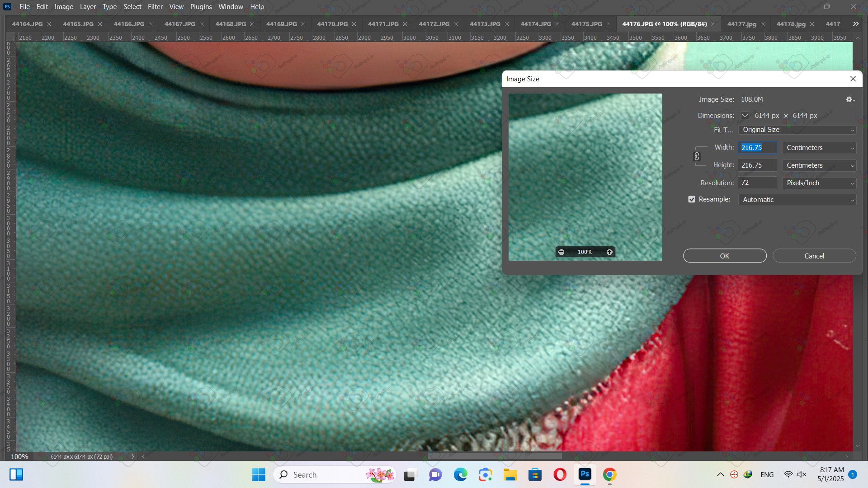Open the Help menu
The width and height of the screenshot is (868, 488).
(x=257, y=7)
